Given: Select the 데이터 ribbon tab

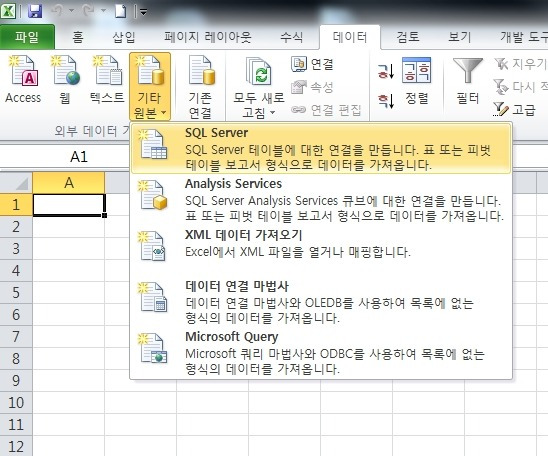Looking at the screenshot, I should click(350, 37).
